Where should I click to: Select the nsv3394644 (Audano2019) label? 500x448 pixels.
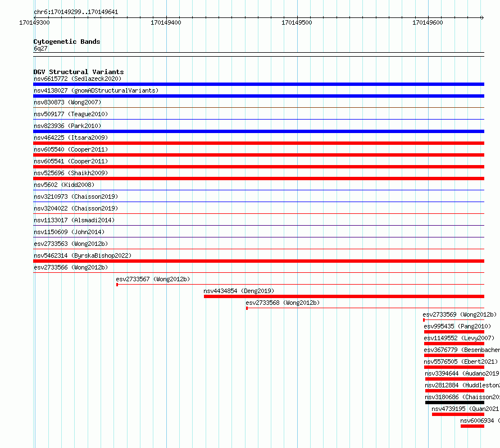click(462, 373)
